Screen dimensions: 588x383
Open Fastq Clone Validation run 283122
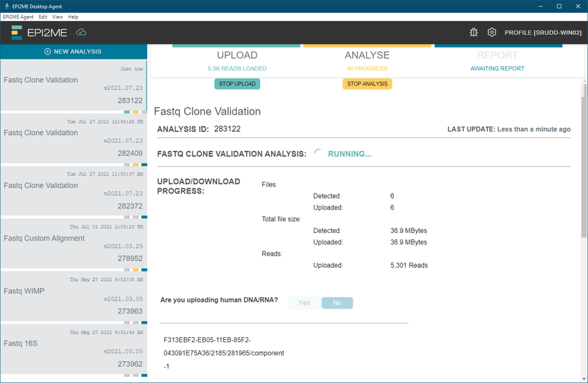73,85
